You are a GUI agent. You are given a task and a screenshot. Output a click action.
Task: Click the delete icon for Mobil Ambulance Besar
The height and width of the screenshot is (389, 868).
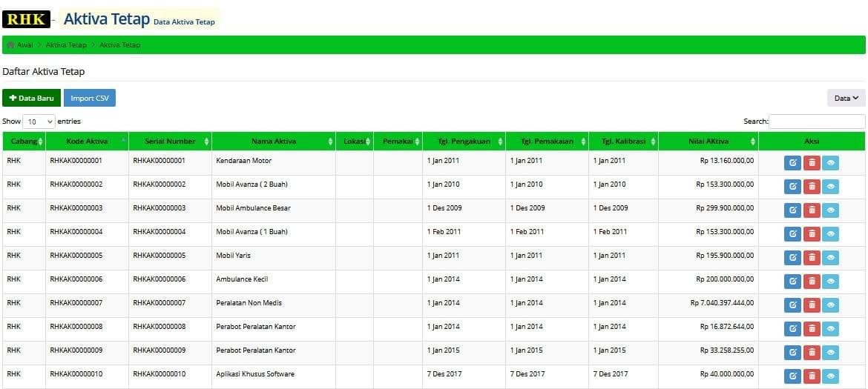coord(812,210)
